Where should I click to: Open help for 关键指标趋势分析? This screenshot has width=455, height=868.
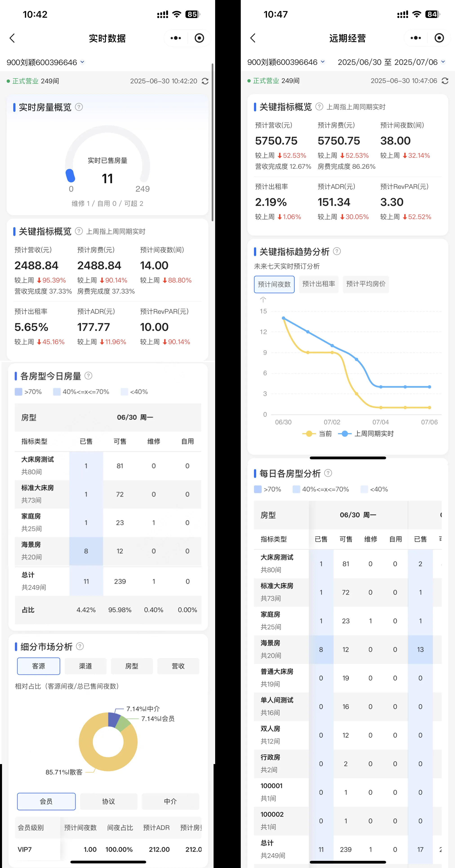337,251
